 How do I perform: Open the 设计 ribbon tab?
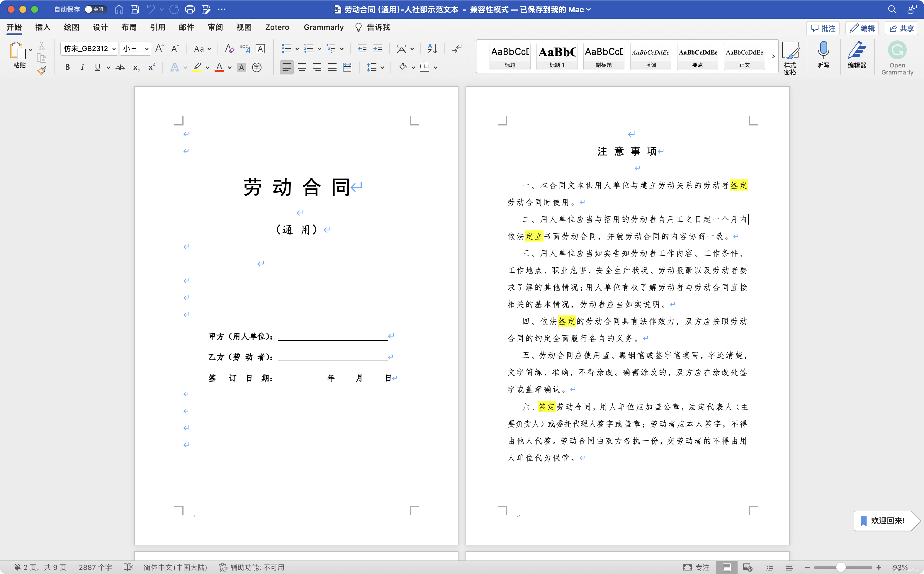click(100, 27)
